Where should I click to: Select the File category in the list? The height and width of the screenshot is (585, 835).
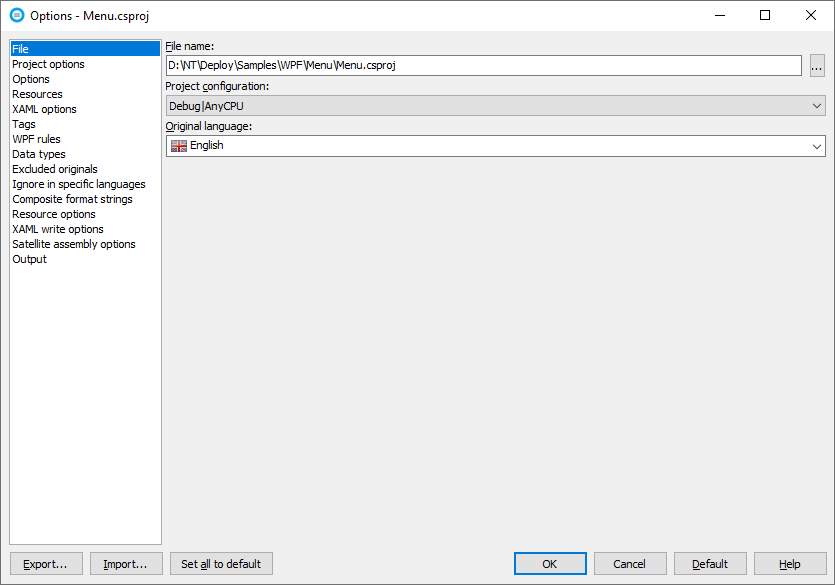click(x=85, y=49)
